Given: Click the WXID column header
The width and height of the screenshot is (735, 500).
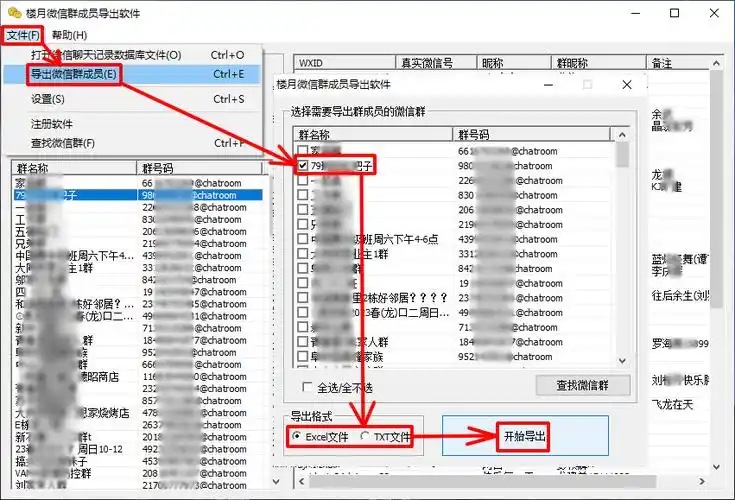Looking at the screenshot, I should pos(345,63).
